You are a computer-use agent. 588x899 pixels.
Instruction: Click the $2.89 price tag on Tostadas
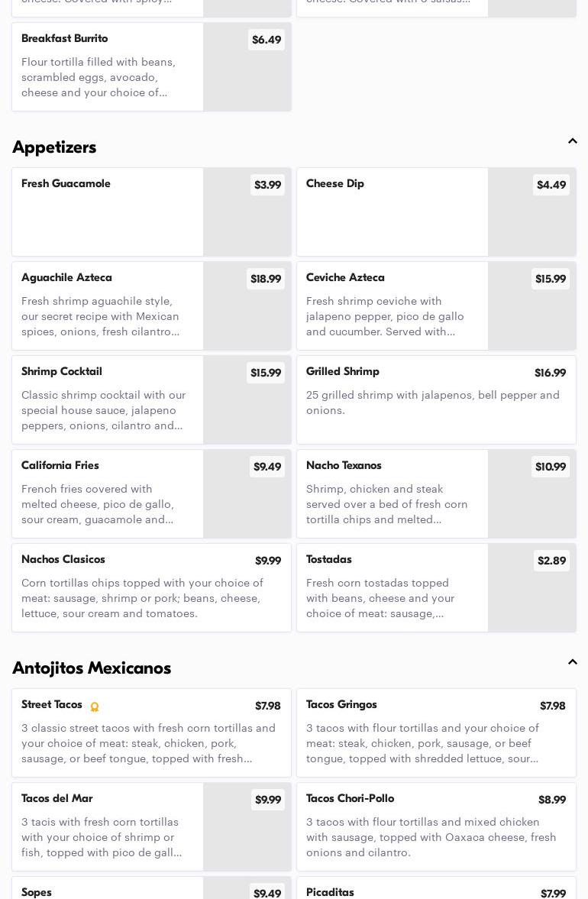tap(551, 561)
